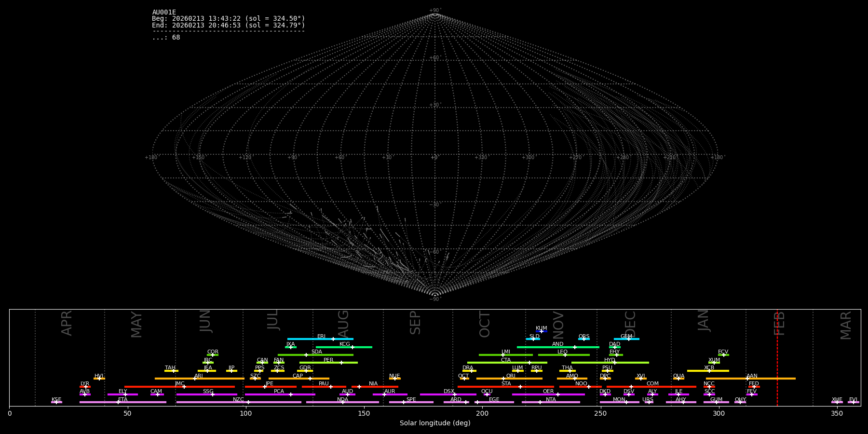Click the URS shower label

coord(648,400)
